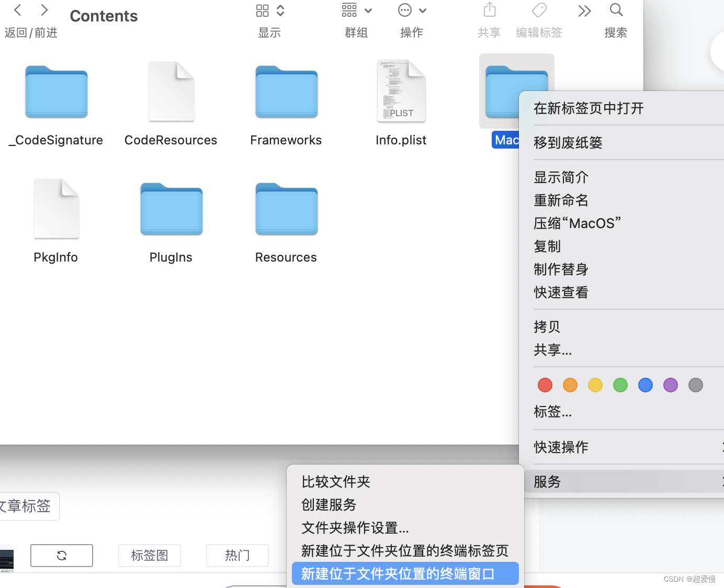Screen dimensions: 724x588
Task: Choose 移到废纸篓 from context menu
Action: (568, 142)
